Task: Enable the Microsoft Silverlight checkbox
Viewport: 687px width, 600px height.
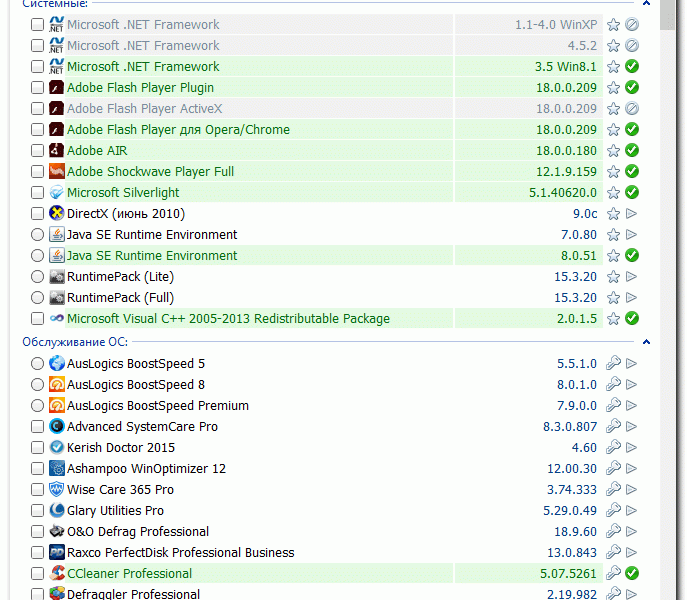Action: click(x=38, y=192)
